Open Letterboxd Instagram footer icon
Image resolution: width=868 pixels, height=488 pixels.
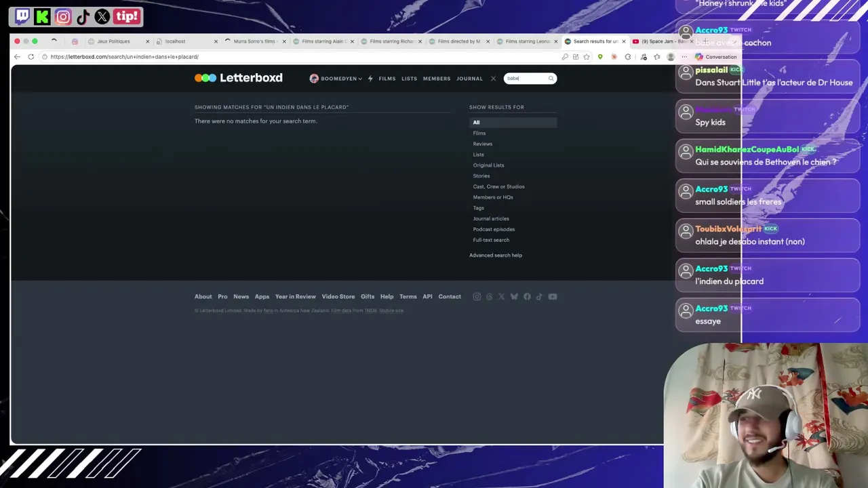(477, 297)
